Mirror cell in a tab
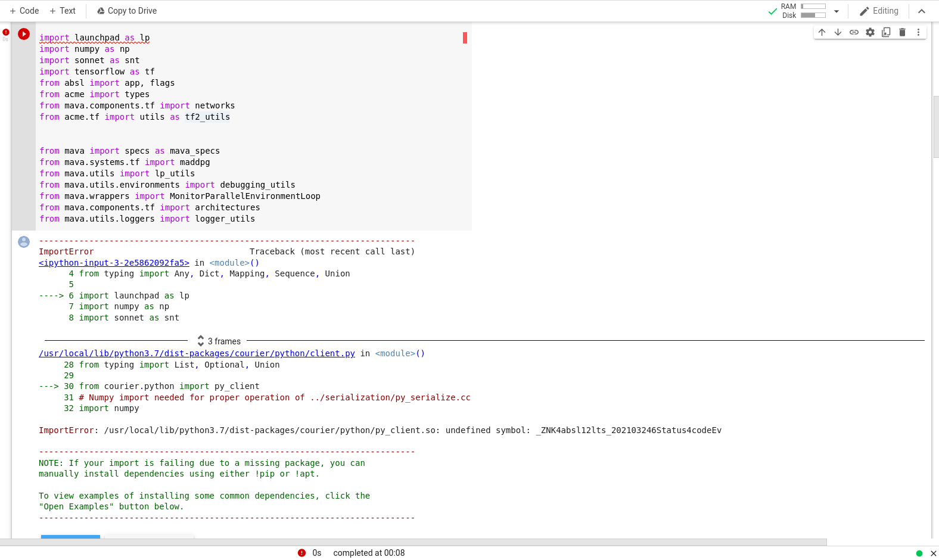This screenshot has width=939, height=560. pyautogui.click(x=886, y=32)
